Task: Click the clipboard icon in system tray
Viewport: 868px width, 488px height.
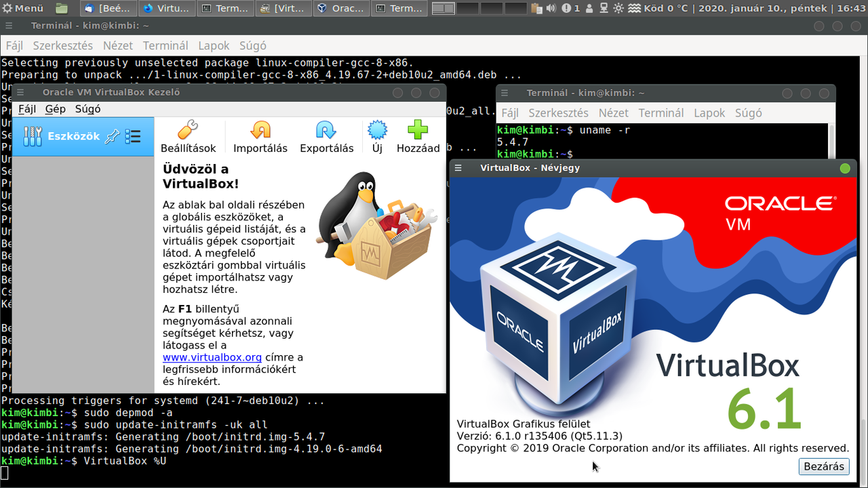Action: click(x=537, y=8)
